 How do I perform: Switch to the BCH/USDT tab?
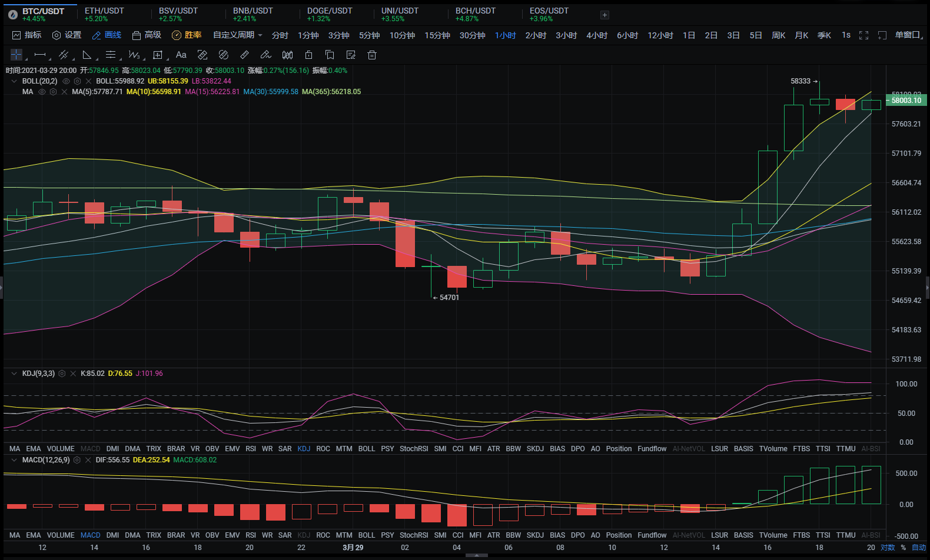click(476, 15)
